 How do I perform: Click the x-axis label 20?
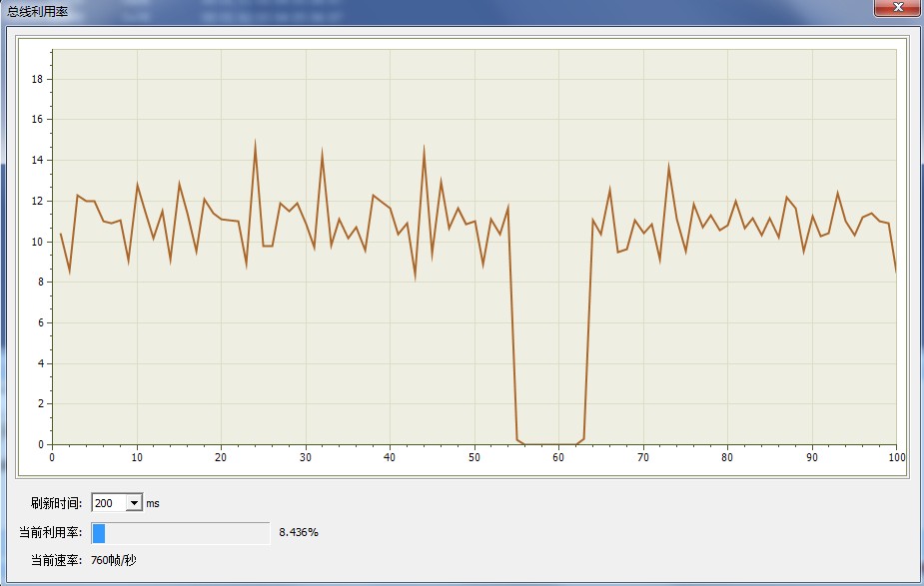click(x=221, y=457)
